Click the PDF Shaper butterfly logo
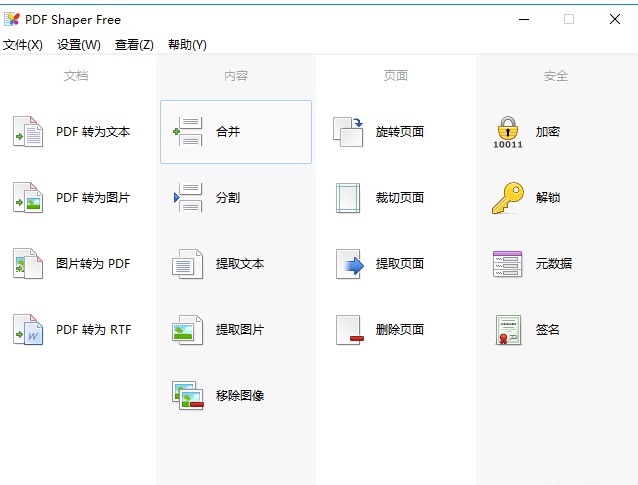Image resolution: width=638 pixels, height=485 pixels. coord(12,19)
